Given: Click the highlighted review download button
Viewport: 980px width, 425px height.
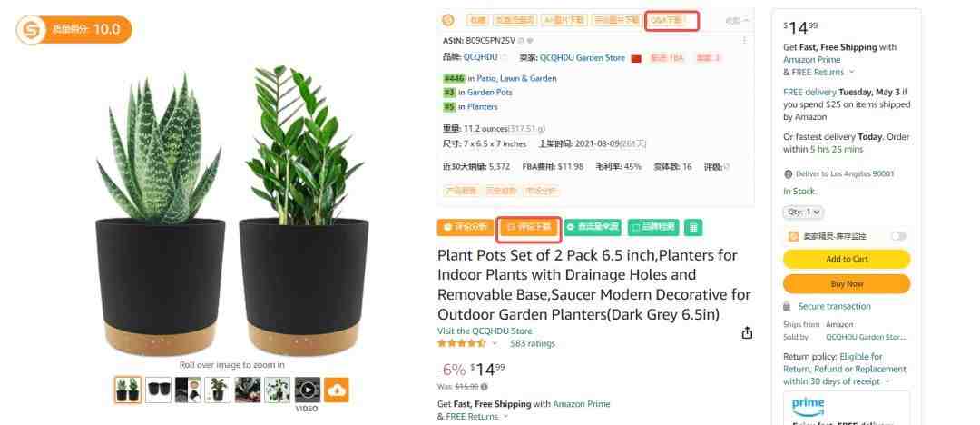Looking at the screenshot, I should (x=529, y=227).
